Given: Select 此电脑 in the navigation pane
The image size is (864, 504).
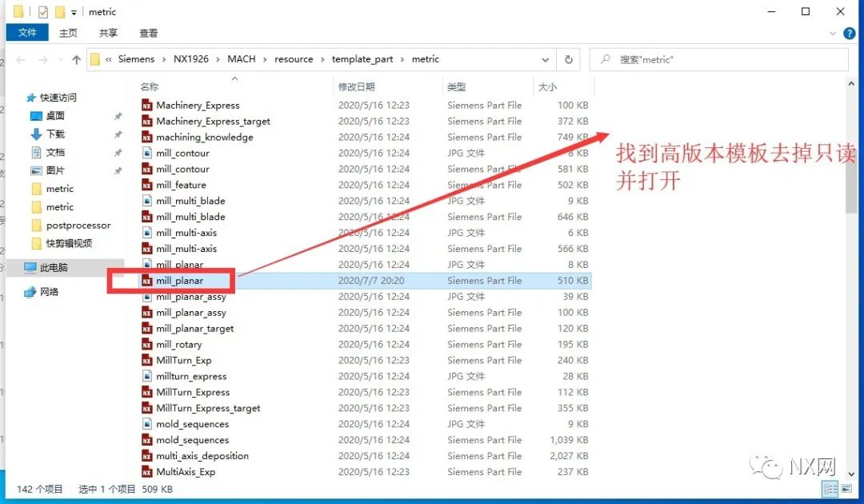Looking at the screenshot, I should [x=54, y=268].
